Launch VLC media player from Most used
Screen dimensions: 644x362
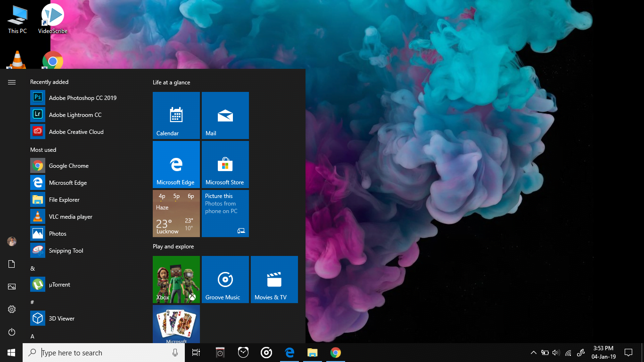pos(70,217)
